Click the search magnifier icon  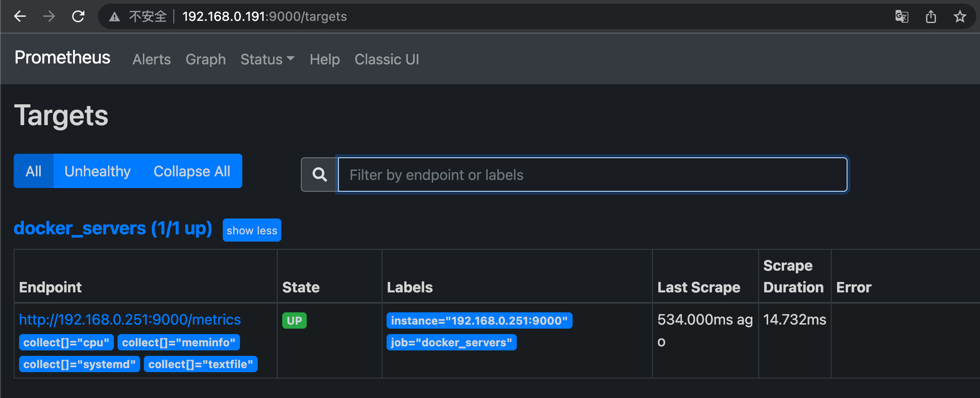click(x=319, y=175)
